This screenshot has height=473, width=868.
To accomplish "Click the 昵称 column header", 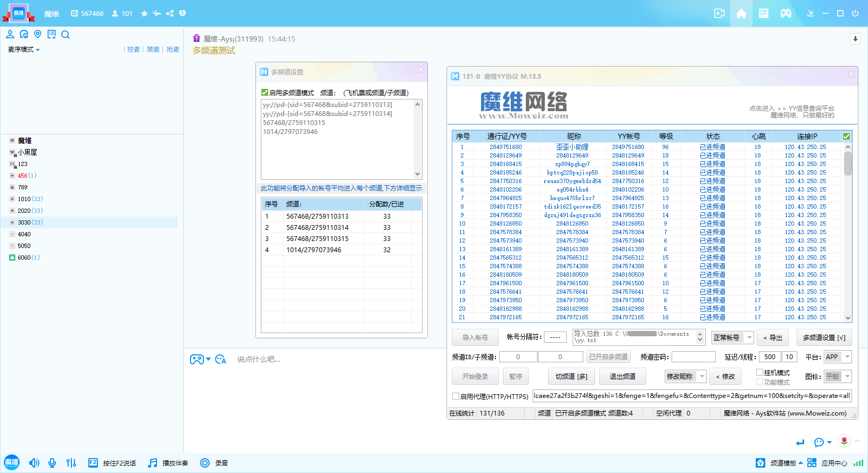I will coord(574,136).
